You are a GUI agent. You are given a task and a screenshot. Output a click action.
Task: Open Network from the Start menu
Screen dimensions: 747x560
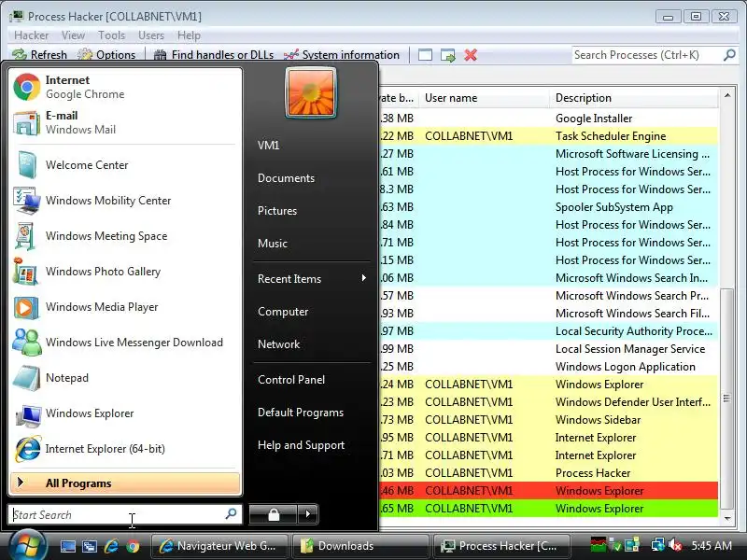click(x=278, y=344)
